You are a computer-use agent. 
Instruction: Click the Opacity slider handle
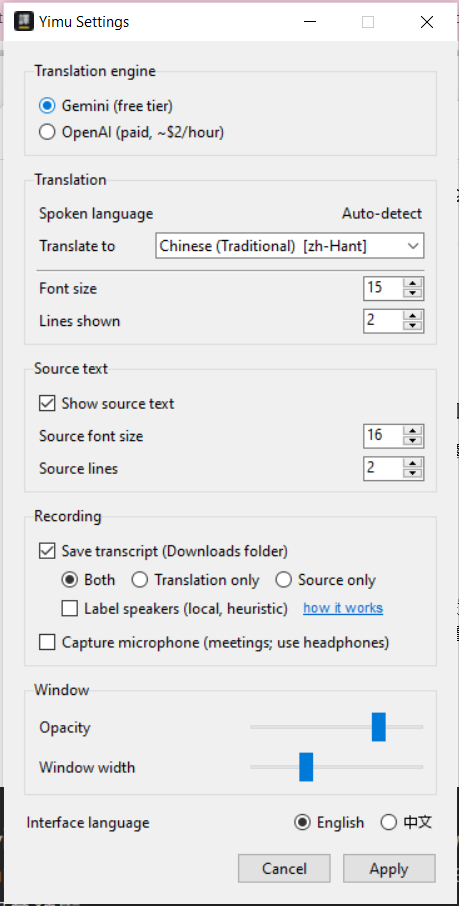[x=379, y=727]
